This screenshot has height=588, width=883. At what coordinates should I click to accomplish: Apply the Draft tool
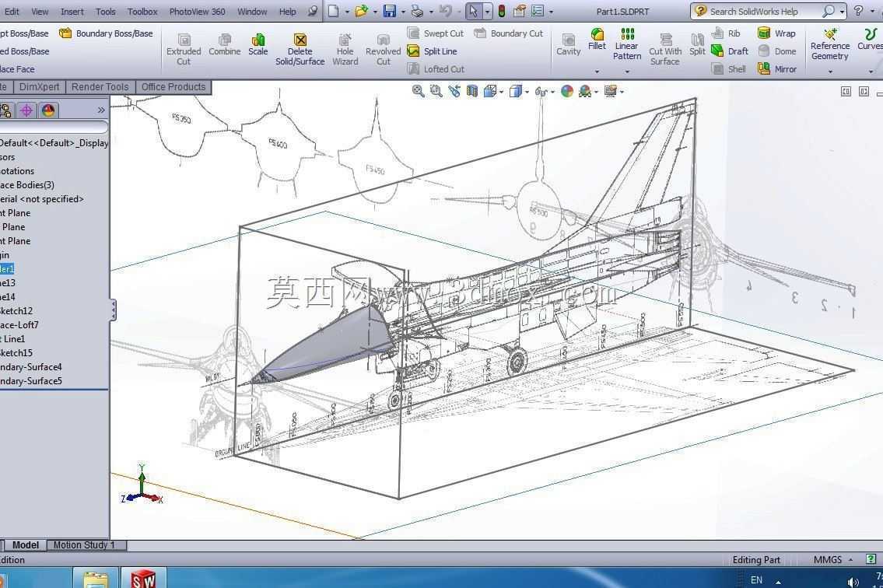(730, 51)
